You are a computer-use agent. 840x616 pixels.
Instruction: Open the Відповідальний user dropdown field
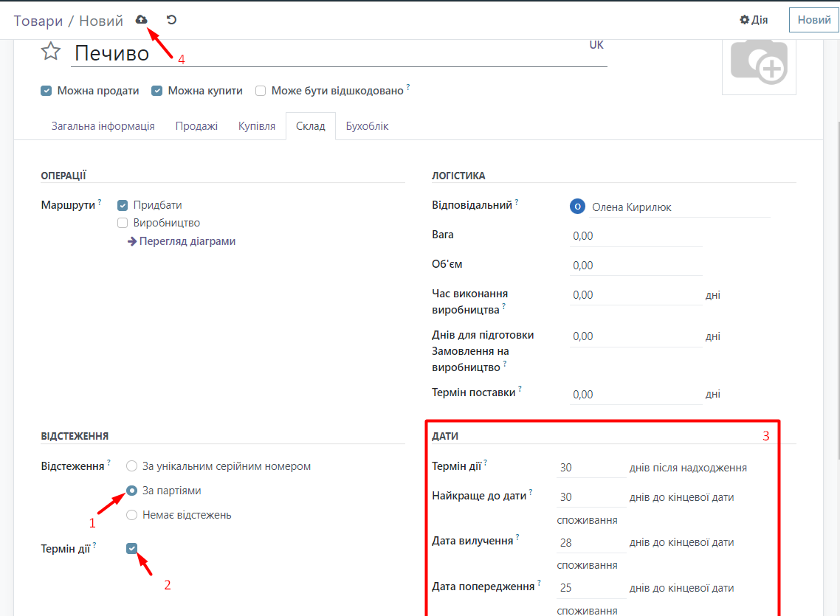point(679,207)
